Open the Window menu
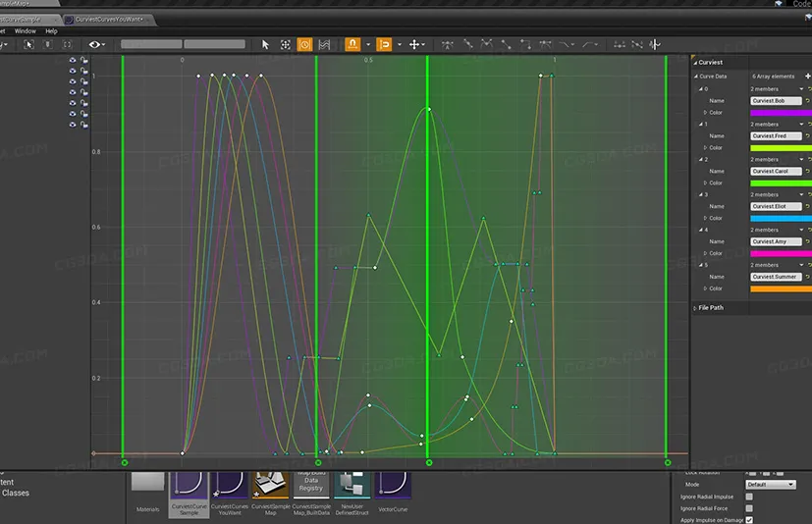This screenshot has width=812, height=524. 25,31
